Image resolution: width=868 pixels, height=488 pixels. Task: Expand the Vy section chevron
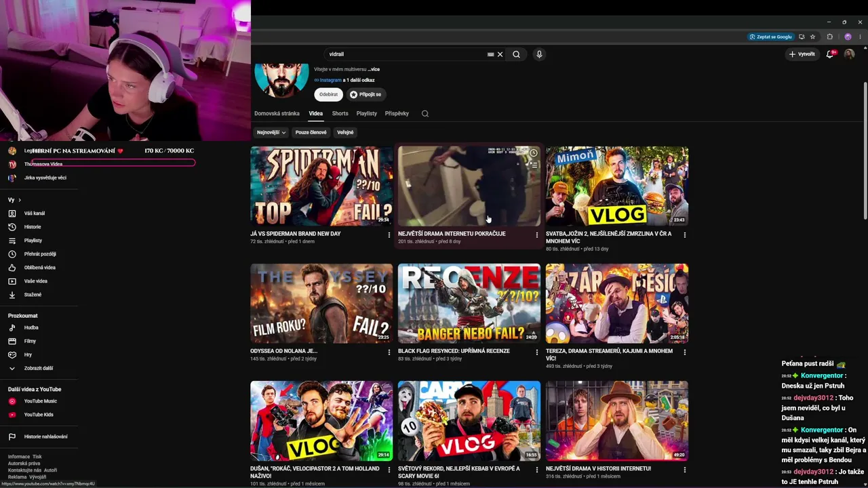click(20, 200)
